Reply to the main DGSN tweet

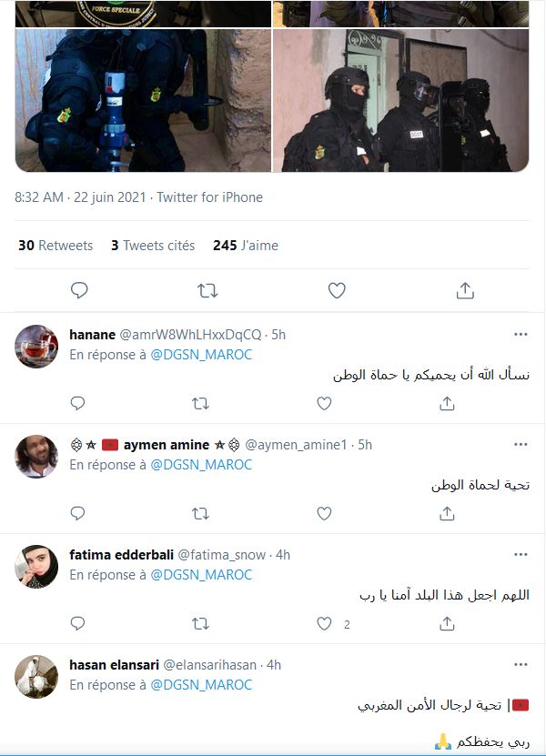pos(79,291)
